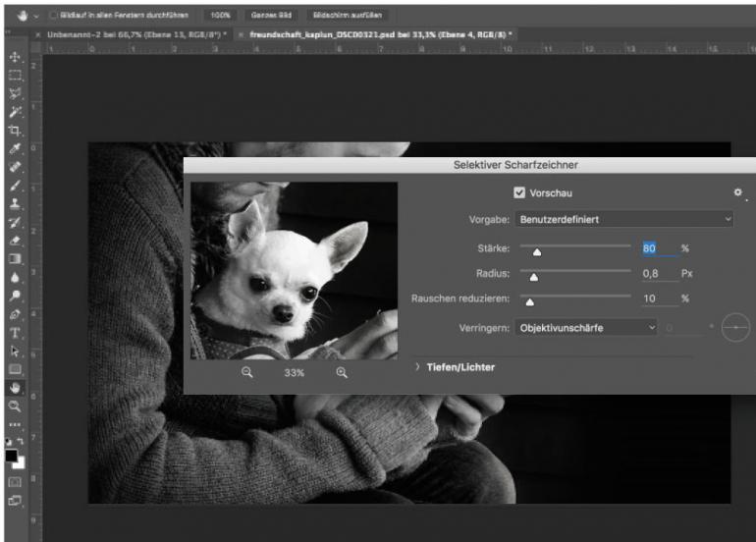
Task: Open the extra tools ellipsis menu
Action: 15,424
